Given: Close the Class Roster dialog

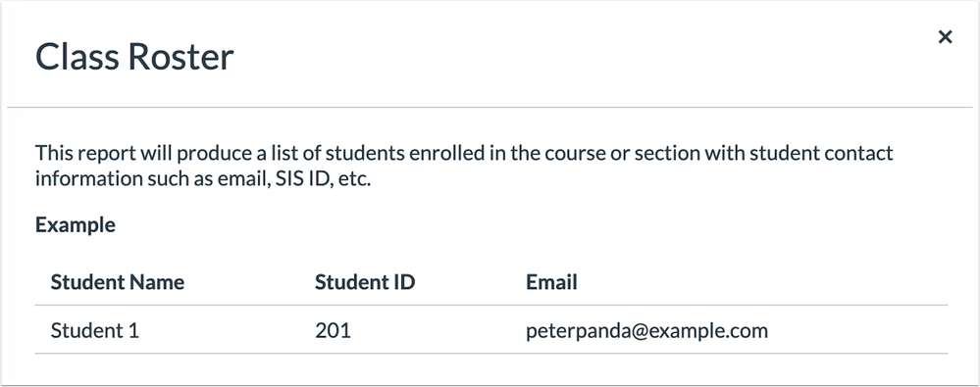Looking at the screenshot, I should coord(945,37).
